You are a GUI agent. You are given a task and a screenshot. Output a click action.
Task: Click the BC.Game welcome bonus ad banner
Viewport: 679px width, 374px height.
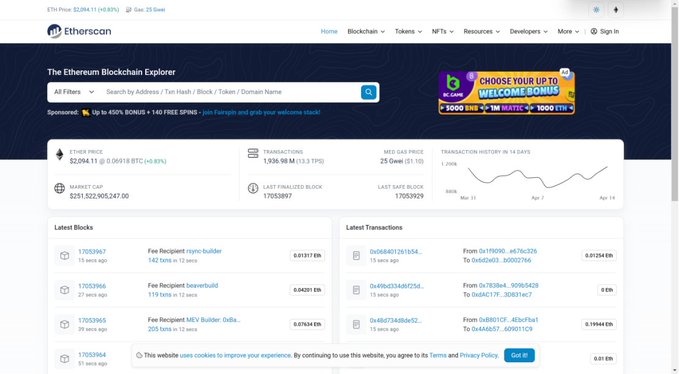(x=507, y=93)
